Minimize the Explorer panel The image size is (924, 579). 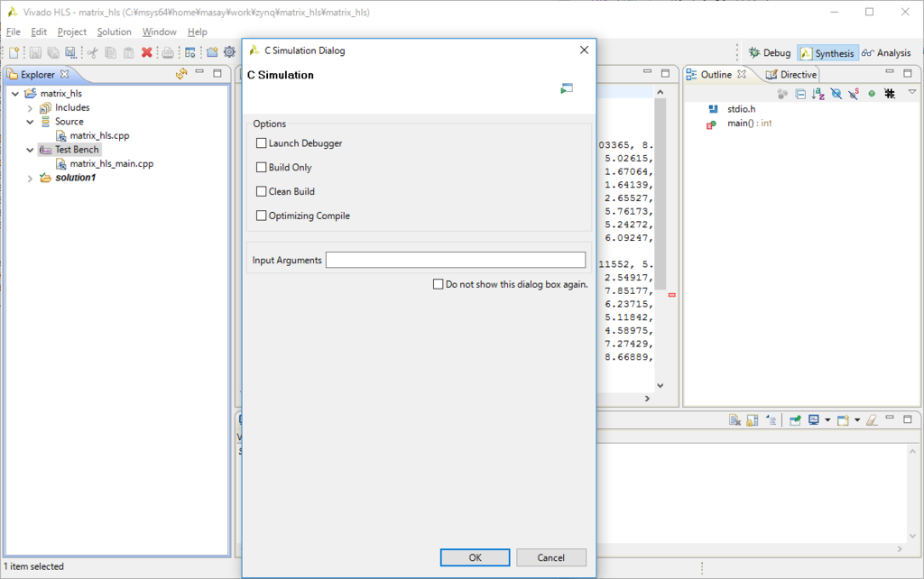(x=199, y=73)
